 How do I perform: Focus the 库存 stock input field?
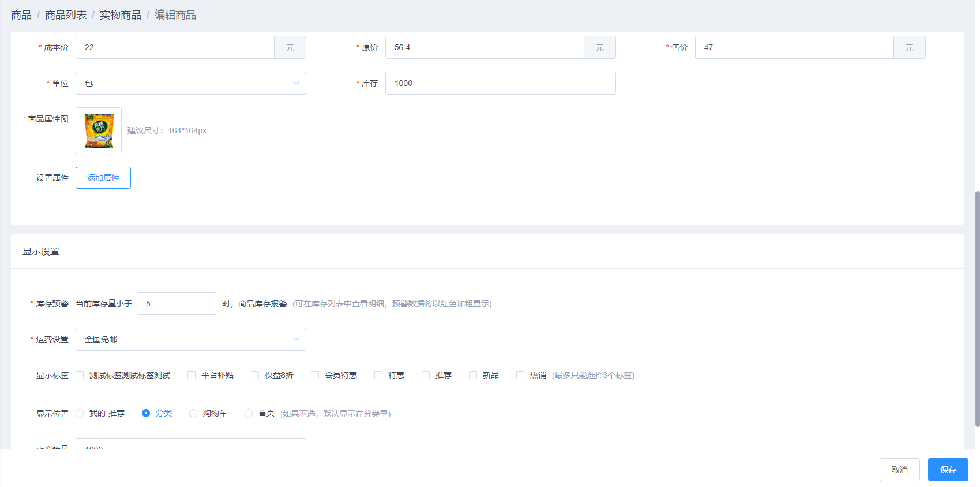pos(500,83)
